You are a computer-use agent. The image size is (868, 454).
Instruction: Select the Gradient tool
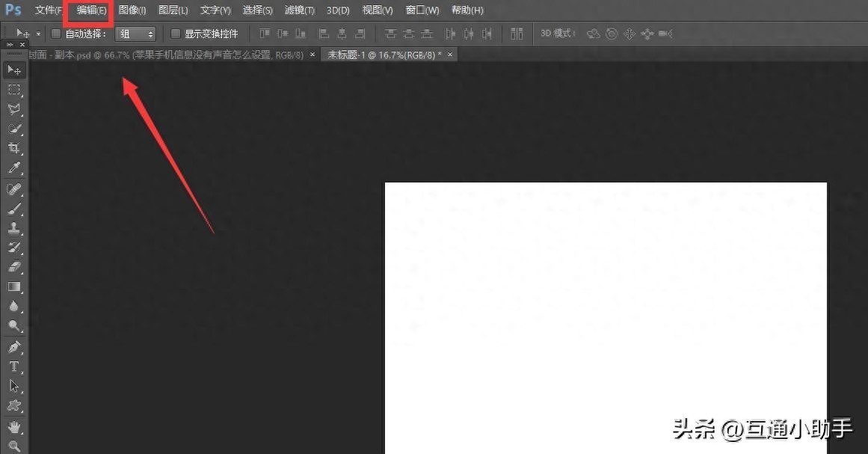click(14, 286)
